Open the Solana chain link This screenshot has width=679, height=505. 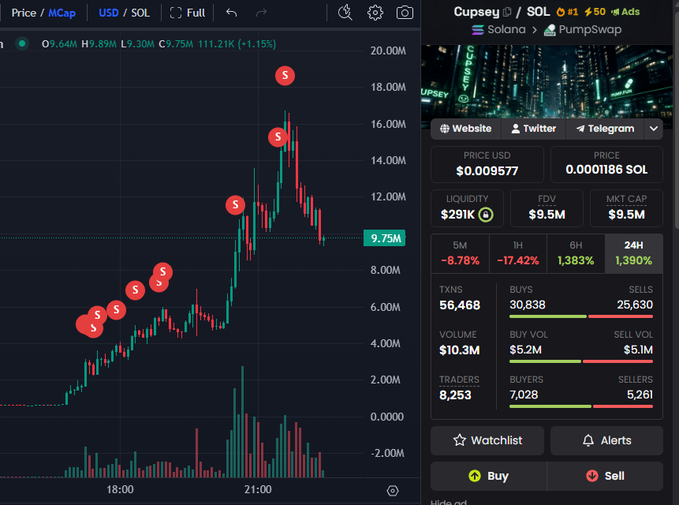(x=498, y=29)
